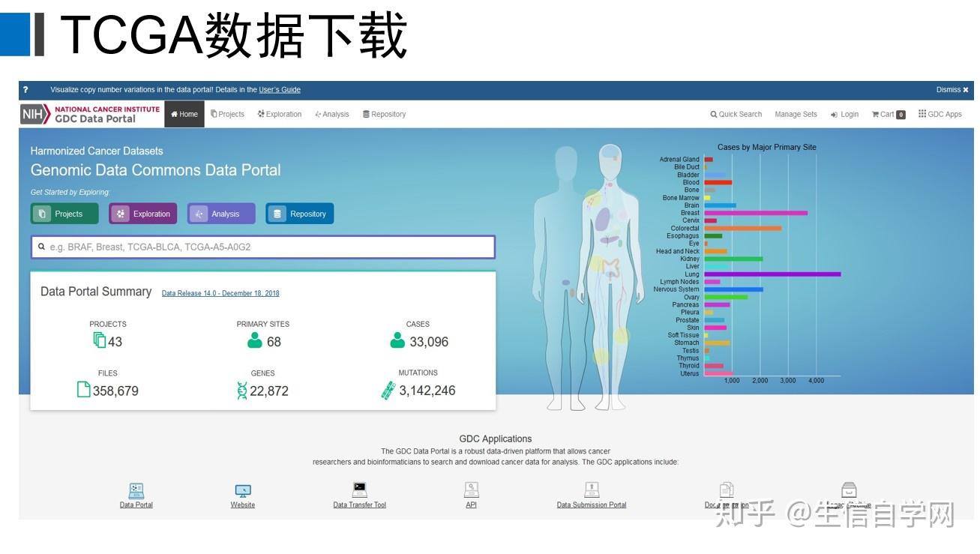Select Login from the top bar
The height and width of the screenshot is (554, 980).
[845, 114]
